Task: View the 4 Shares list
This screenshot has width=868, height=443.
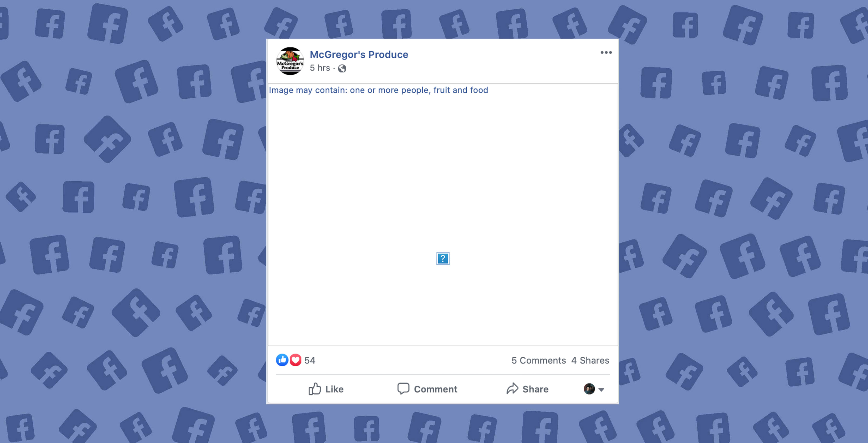Action: [x=590, y=360]
